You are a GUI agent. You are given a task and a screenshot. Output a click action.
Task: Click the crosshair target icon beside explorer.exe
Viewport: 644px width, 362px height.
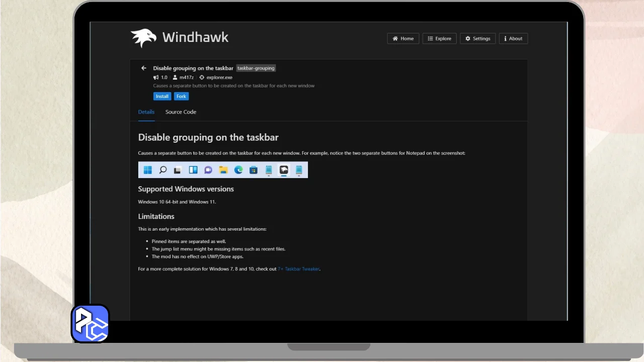point(202,77)
